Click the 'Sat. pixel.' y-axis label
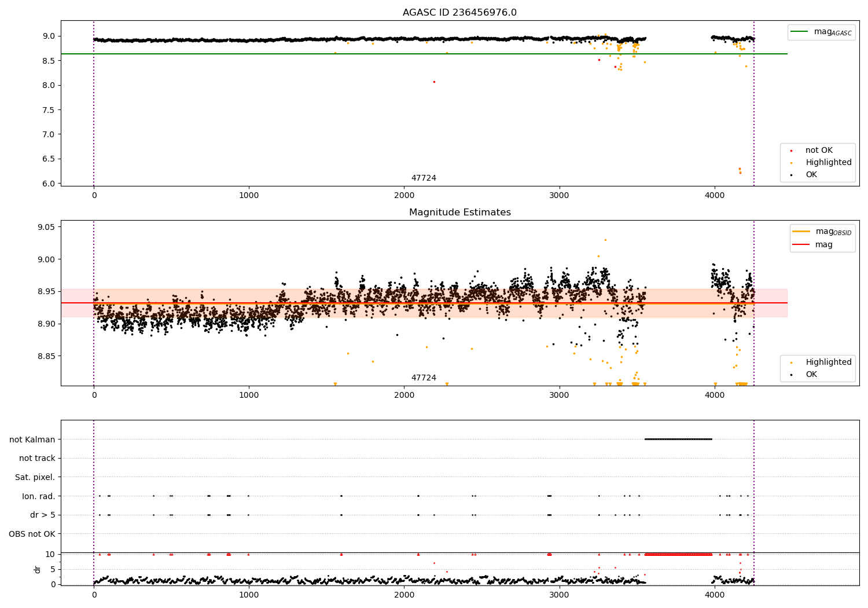The height and width of the screenshot is (608, 868). point(35,477)
